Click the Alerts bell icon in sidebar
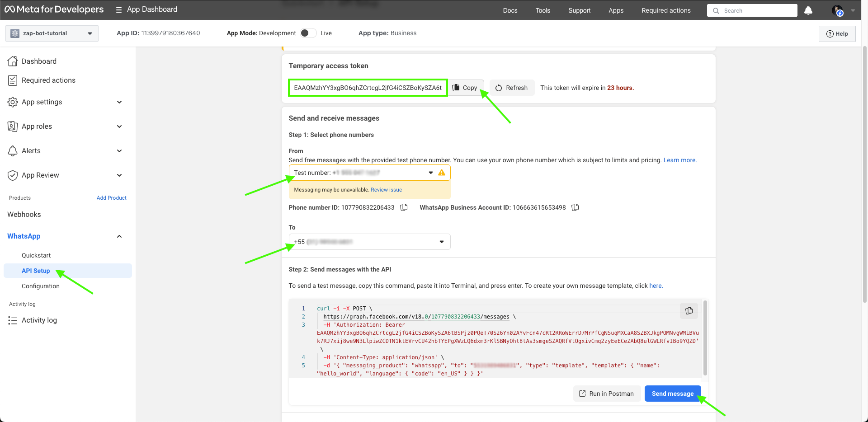 [13, 151]
